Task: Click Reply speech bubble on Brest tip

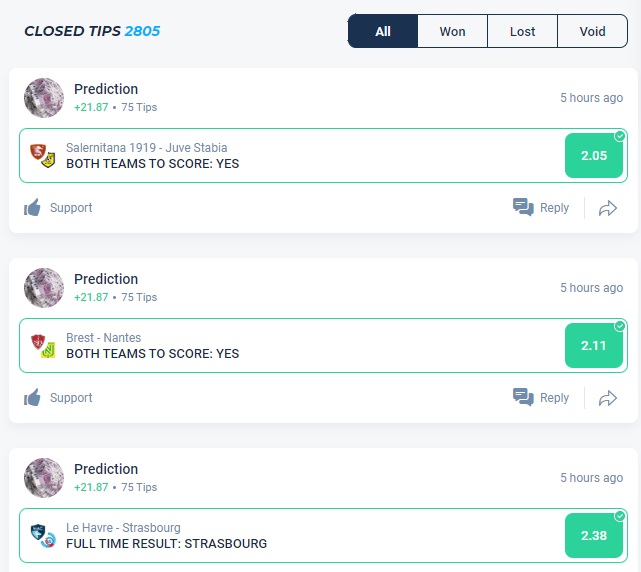Action: (523, 398)
